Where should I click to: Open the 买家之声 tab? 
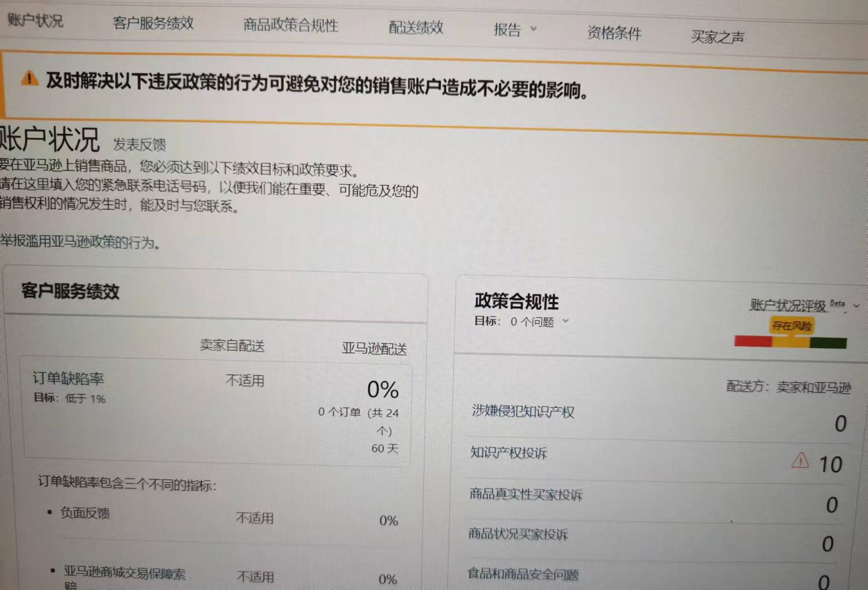(x=717, y=37)
